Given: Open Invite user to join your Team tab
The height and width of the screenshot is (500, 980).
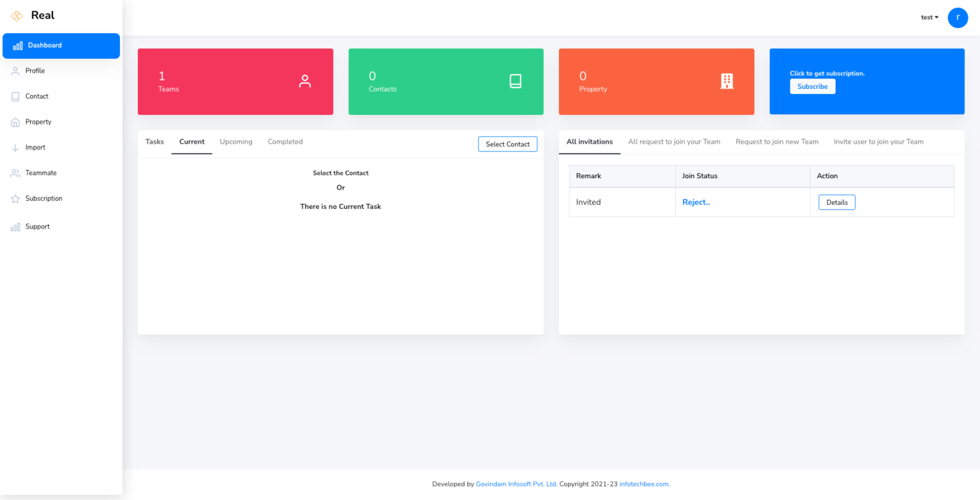Looking at the screenshot, I should point(878,142).
